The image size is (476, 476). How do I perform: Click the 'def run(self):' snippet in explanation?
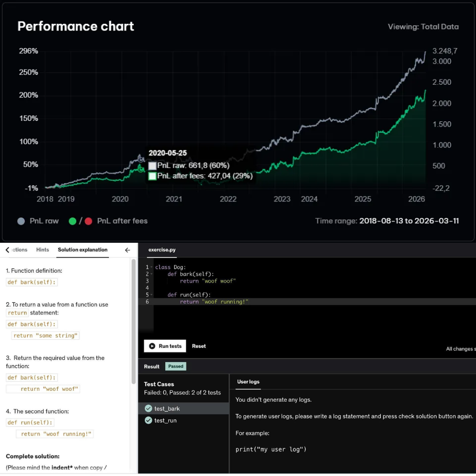(30, 422)
